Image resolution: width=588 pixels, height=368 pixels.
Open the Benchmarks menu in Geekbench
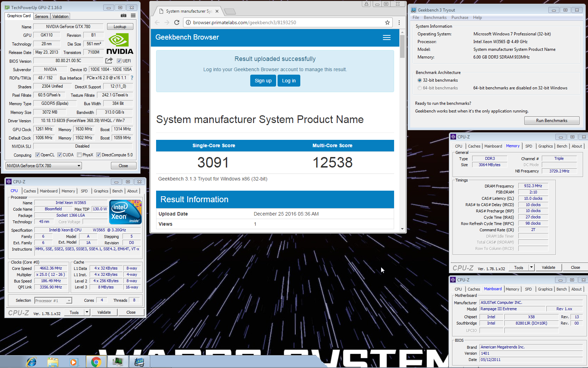click(x=435, y=18)
